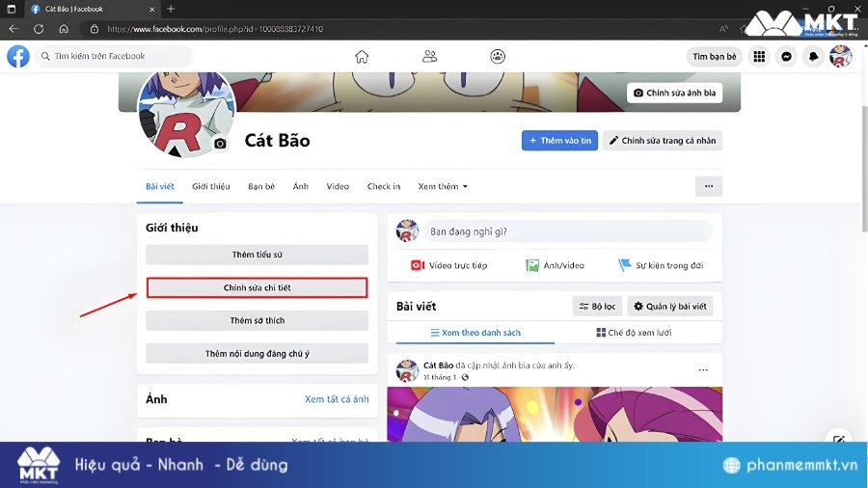Screen dimensions: 868x488
Task: Switch to the Giới thiệu tab
Action: coord(211,186)
